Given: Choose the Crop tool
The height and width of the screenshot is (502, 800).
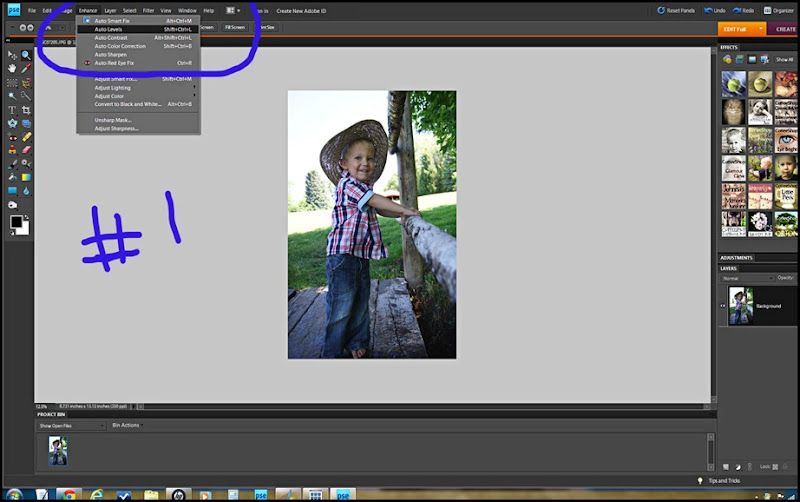Looking at the screenshot, I should click(26, 109).
